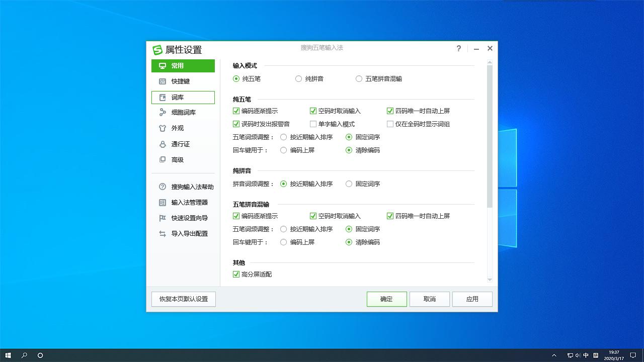Select 五笔拼音混输 input mode

click(x=359, y=79)
